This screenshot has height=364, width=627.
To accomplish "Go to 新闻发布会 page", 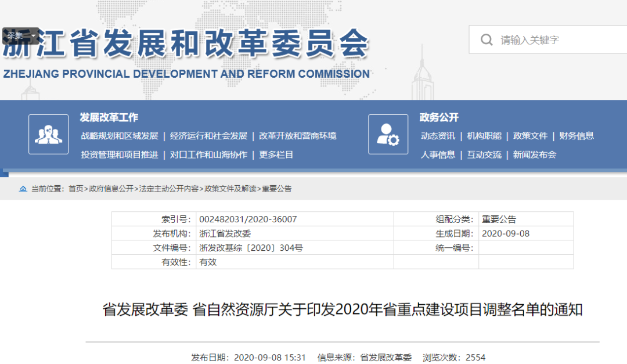I will tap(534, 155).
